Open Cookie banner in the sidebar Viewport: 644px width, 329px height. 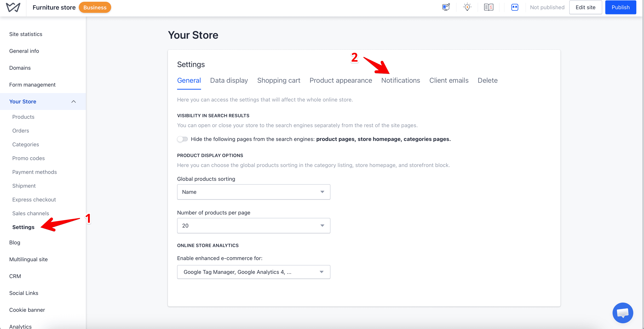click(27, 310)
